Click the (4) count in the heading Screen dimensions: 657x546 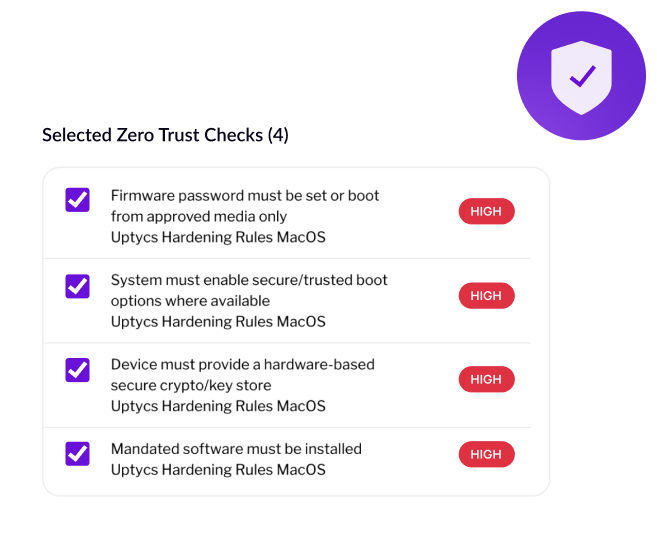[278, 135]
